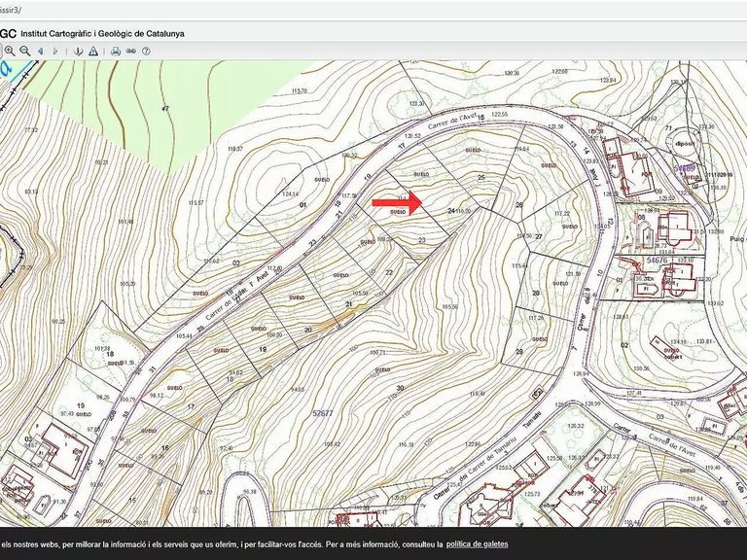The image size is (747, 560).
Task: Print the map with printer icon
Action: coord(116,51)
